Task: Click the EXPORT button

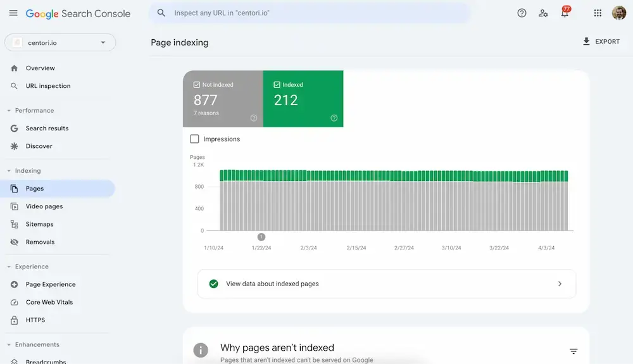Action: point(601,42)
